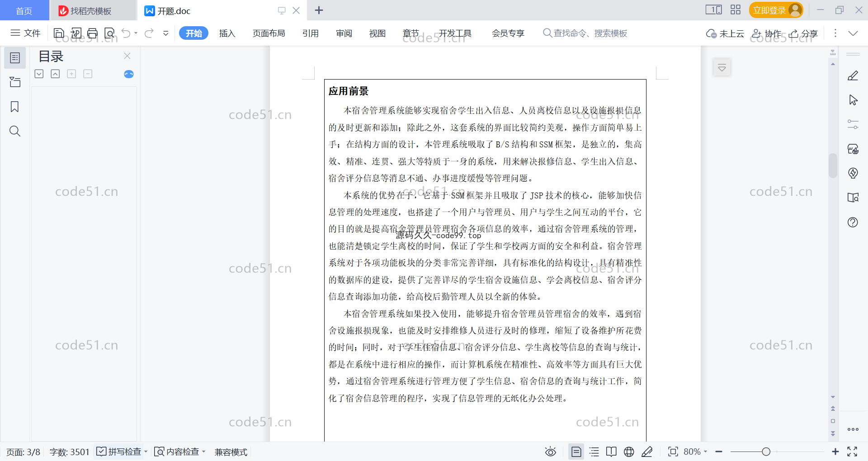The image size is (868, 461).
Task: Click the 协作 collaboration button
Action: (x=767, y=33)
